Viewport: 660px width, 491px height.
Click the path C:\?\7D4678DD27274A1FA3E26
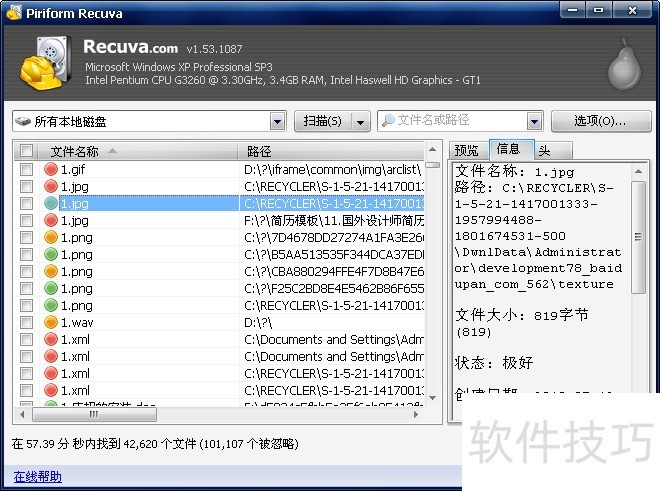click(334, 237)
